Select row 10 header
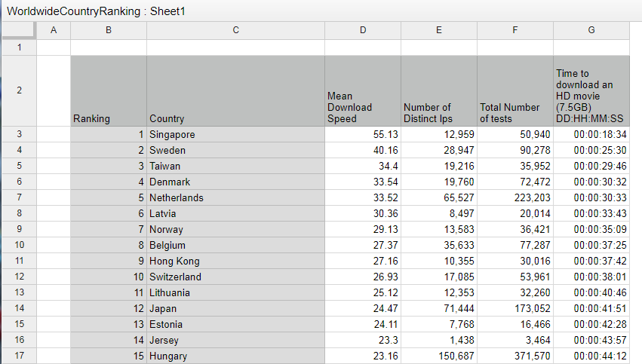642x364 pixels. pyautogui.click(x=20, y=245)
